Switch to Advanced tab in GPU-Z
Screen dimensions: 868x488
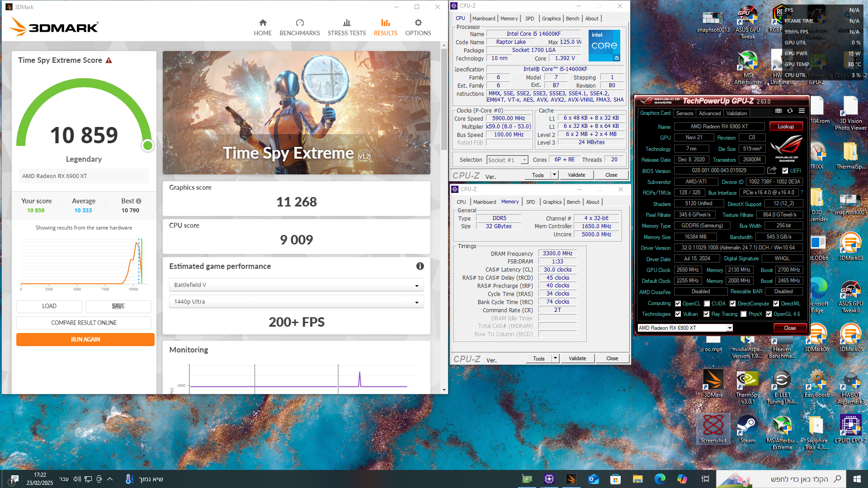(x=710, y=113)
